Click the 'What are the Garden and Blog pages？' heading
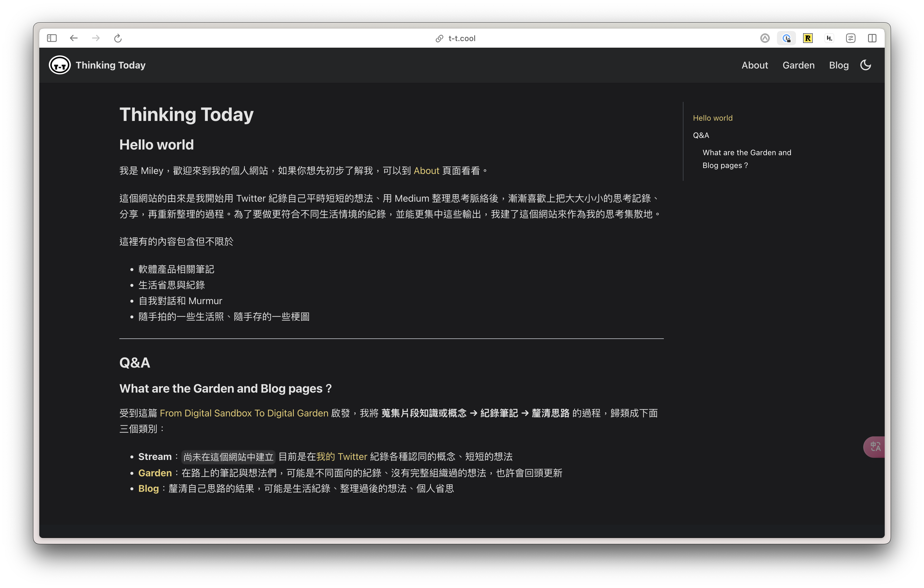This screenshot has width=924, height=588. point(226,388)
